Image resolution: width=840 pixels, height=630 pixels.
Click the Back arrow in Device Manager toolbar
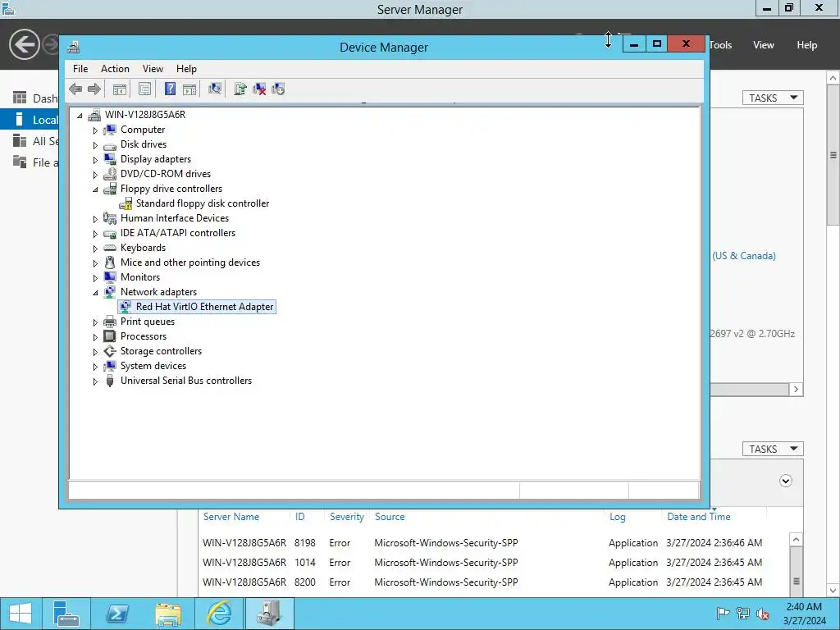(75, 89)
